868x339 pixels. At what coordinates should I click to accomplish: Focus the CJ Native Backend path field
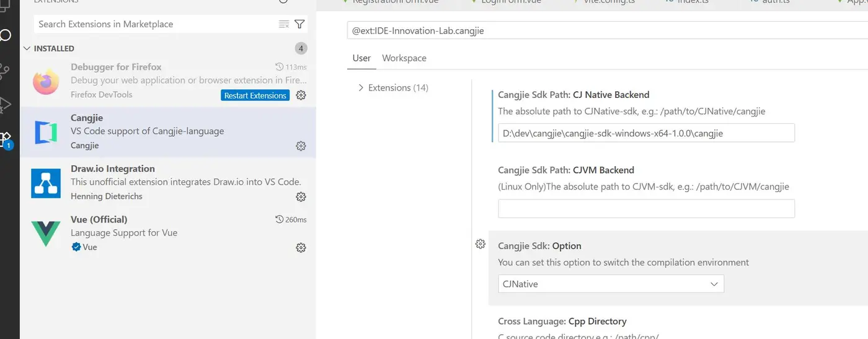646,133
